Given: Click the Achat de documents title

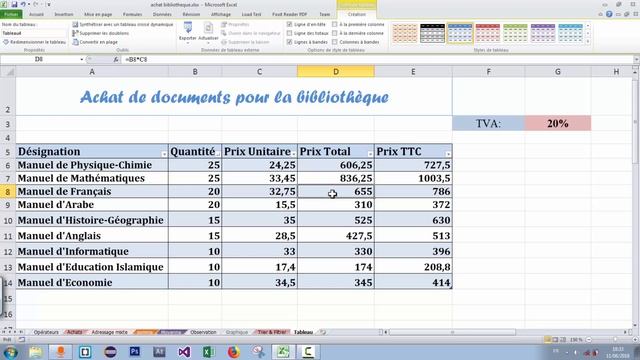Looking at the screenshot, I should [234, 97].
